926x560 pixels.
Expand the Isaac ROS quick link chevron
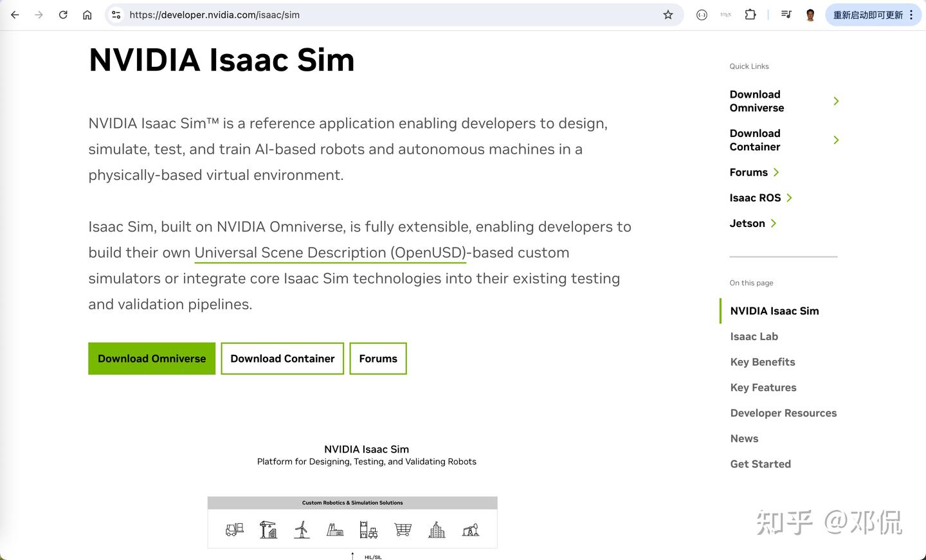point(789,197)
